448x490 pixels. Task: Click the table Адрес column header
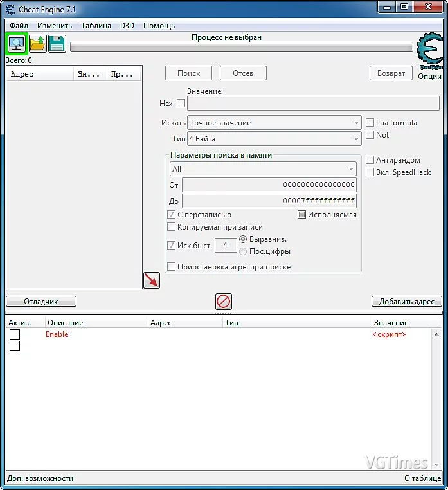[185, 323]
